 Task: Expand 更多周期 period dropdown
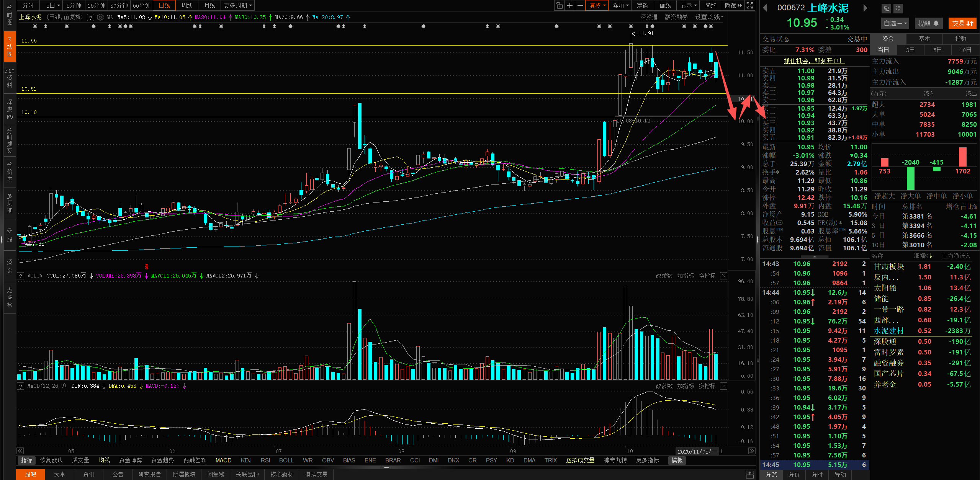(x=238, y=5)
